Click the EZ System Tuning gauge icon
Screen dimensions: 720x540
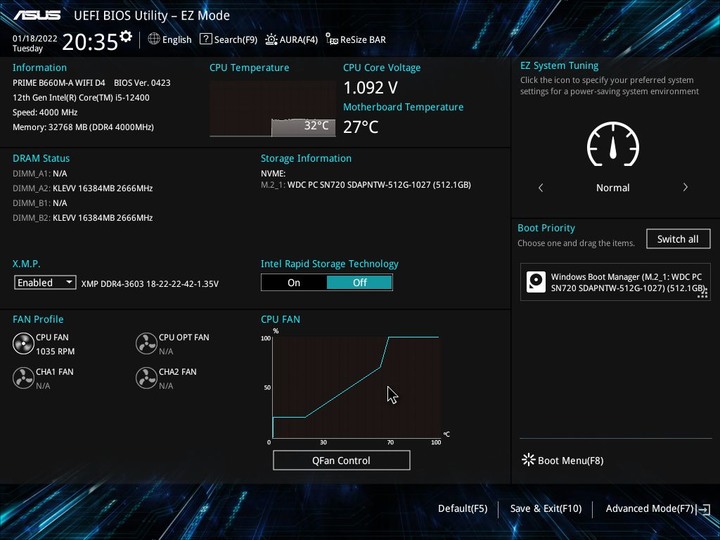point(613,144)
